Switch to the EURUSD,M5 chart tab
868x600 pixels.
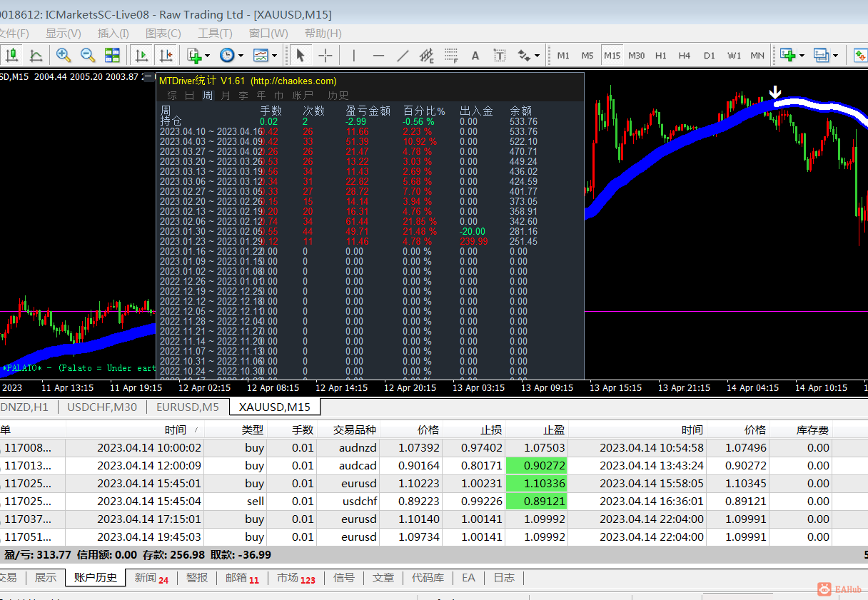(x=188, y=407)
